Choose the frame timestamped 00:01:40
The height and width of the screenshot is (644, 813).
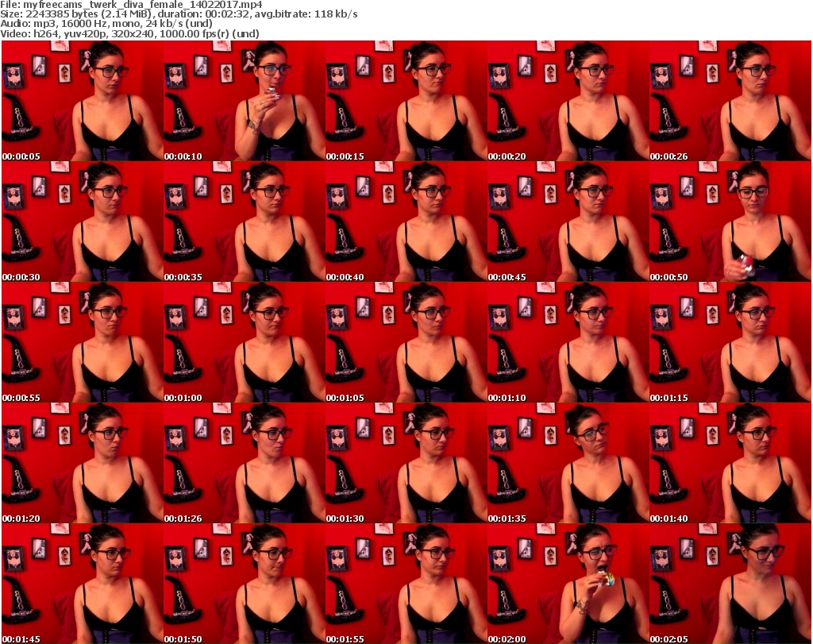point(730,463)
